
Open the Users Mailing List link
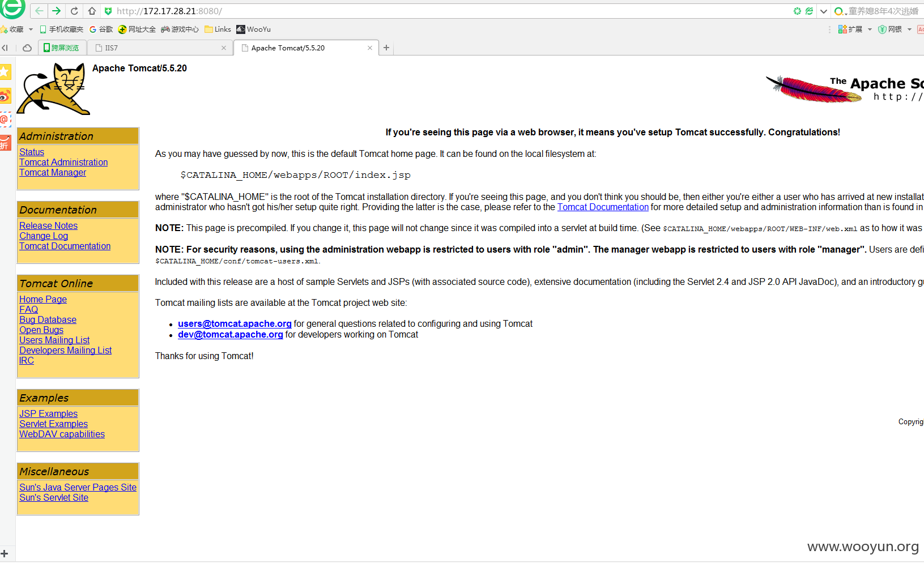pyautogui.click(x=54, y=340)
